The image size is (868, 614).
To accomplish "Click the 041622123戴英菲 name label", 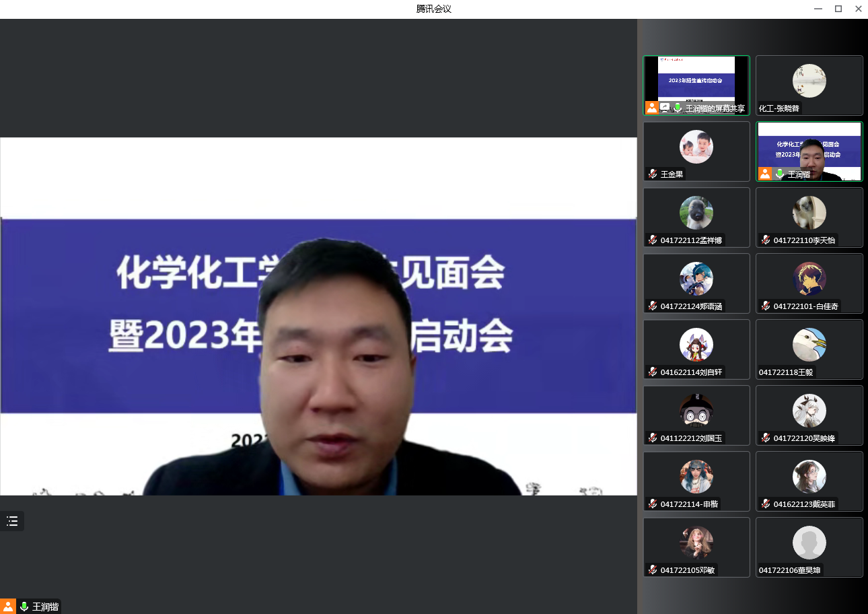I will pyautogui.click(x=803, y=504).
